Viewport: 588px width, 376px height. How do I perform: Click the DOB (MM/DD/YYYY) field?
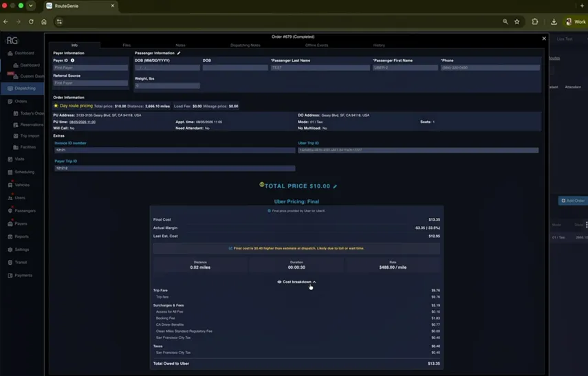click(x=167, y=68)
